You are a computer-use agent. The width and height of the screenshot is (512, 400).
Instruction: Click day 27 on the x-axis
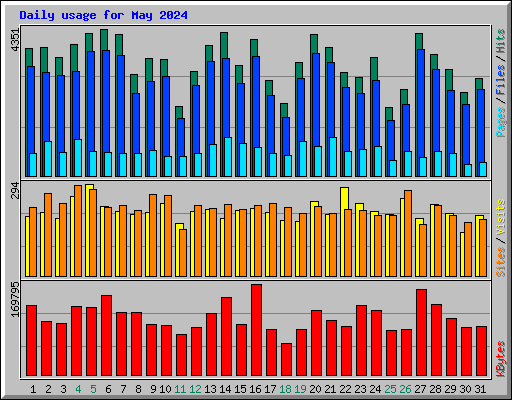[420, 389]
